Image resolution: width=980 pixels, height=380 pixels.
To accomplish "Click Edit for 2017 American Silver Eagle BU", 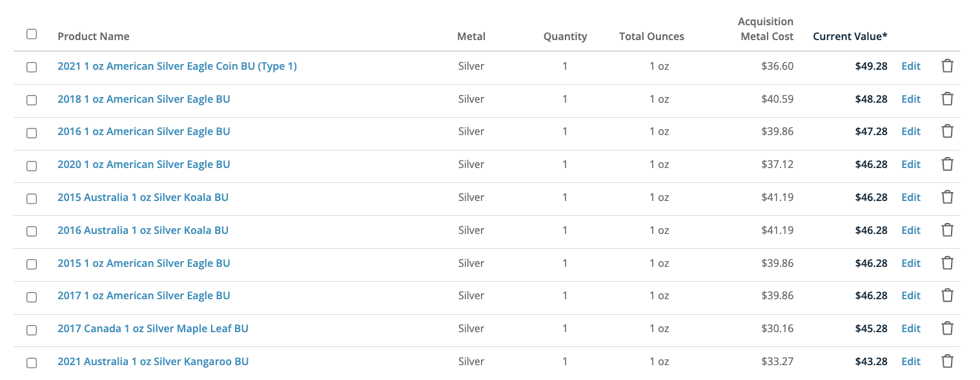I will 911,295.
